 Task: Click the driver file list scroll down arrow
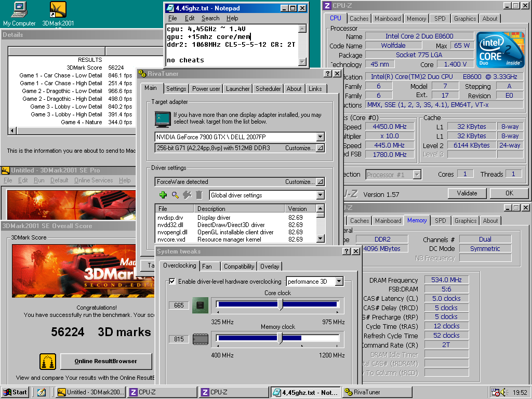[x=320, y=238]
